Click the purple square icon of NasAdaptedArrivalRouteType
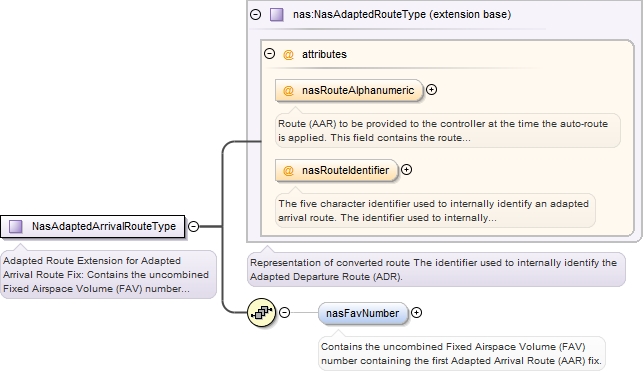Viewport: 644px width, 374px height. click(16, 226)
